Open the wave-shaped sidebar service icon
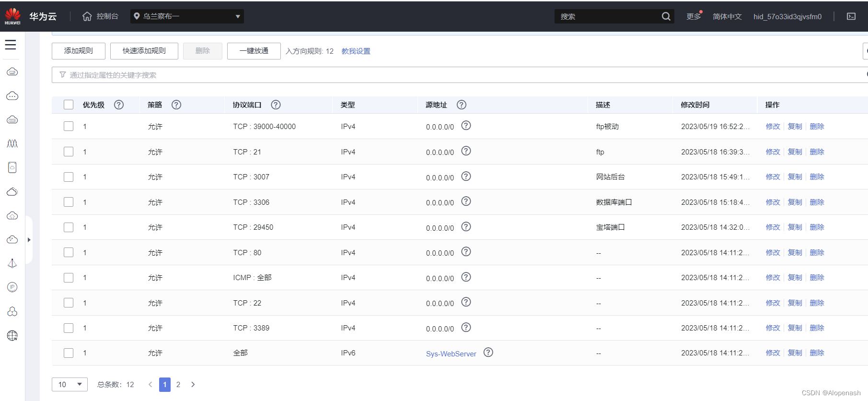 (x=12, y=143)
